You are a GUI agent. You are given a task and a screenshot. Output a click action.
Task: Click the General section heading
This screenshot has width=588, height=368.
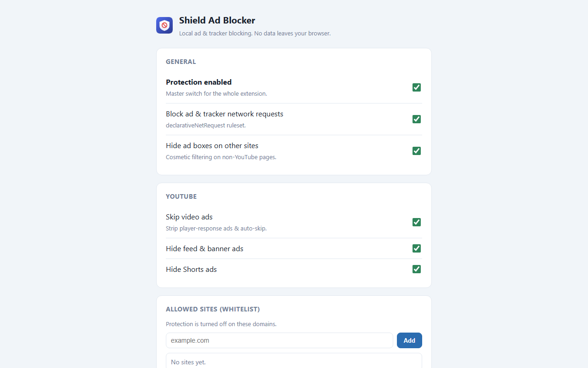pos(181,62)
